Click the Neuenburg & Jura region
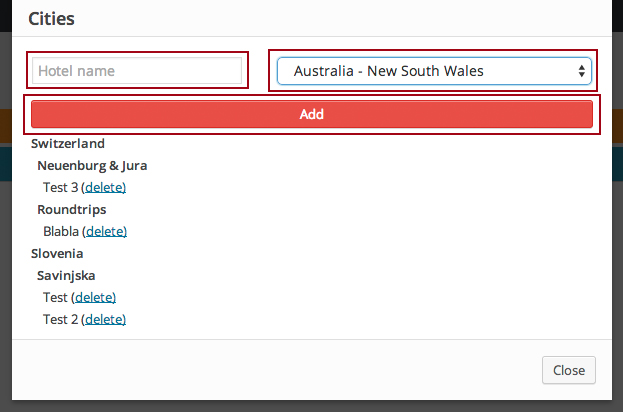Viewport: 623px width, 412px height. 92,165
